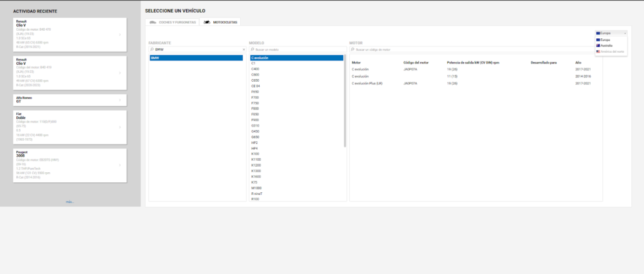Pick the C evolución 2017-2021 JA0P07A engine row
This screenshot has width=644, height=274.
pos(475,69)
